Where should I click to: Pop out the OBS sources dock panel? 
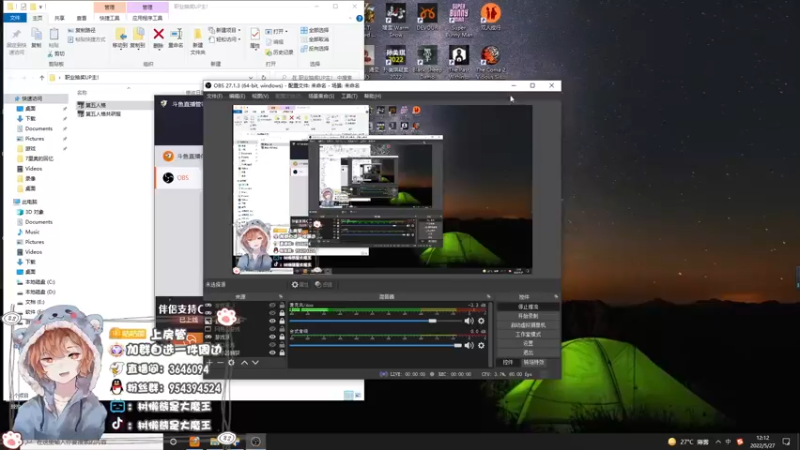point(281,296)
